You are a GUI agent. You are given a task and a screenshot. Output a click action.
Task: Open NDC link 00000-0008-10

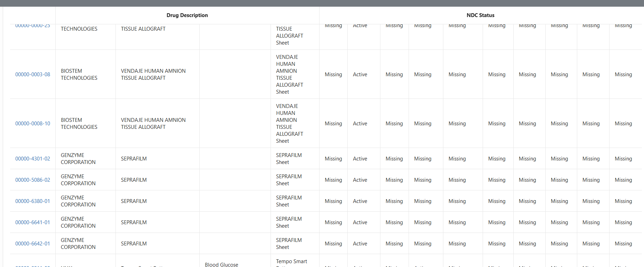tap(33, 124)
